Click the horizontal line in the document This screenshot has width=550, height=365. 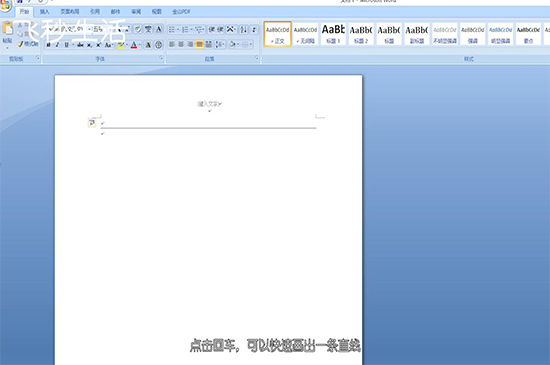click(208, 128)
